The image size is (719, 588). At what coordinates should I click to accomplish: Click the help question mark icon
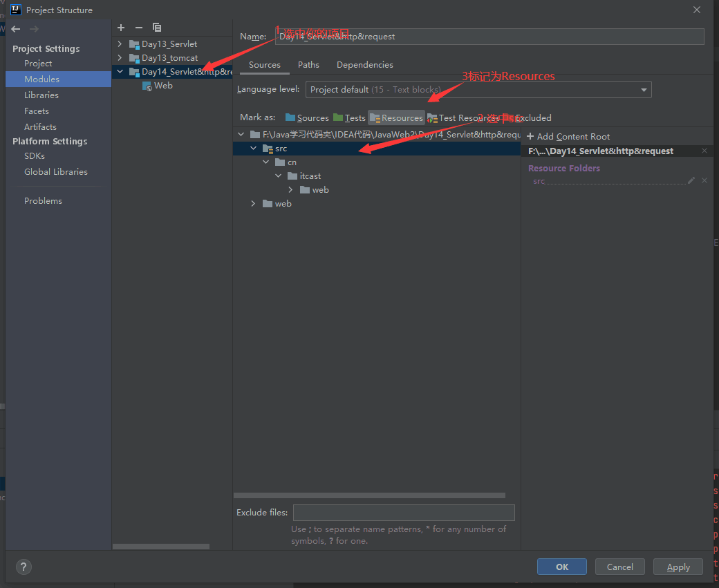[24, 567]
